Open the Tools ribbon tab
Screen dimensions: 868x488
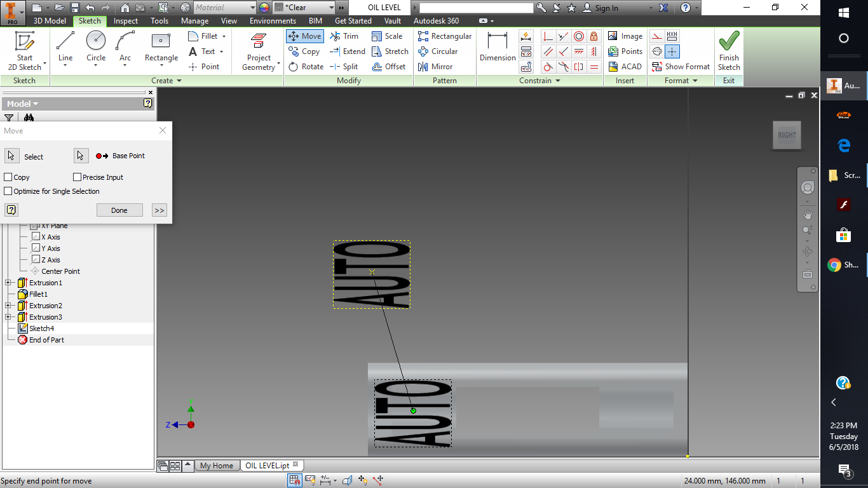pos(159,21)
